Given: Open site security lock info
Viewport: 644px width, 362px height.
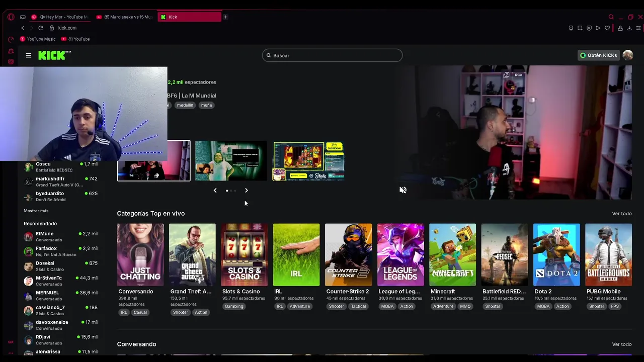Looking at the screenshot, I should point(52,28).
